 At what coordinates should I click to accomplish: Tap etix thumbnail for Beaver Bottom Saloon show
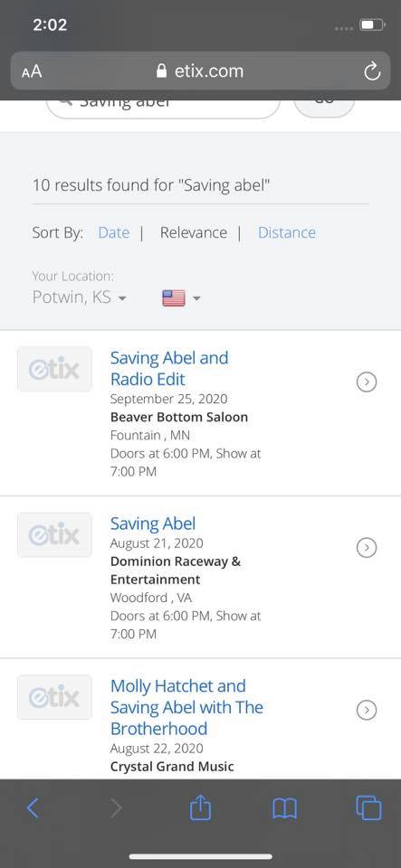[54, 369]
